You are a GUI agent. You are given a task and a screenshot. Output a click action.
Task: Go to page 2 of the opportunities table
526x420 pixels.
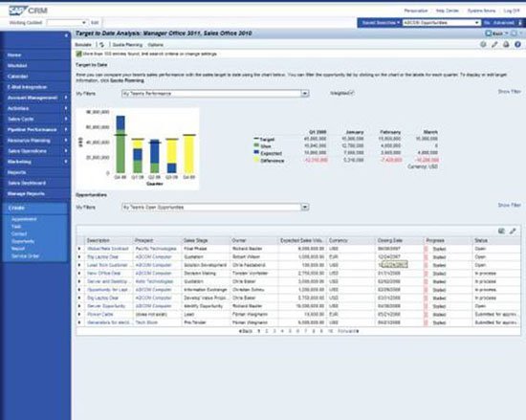(267, 331)
